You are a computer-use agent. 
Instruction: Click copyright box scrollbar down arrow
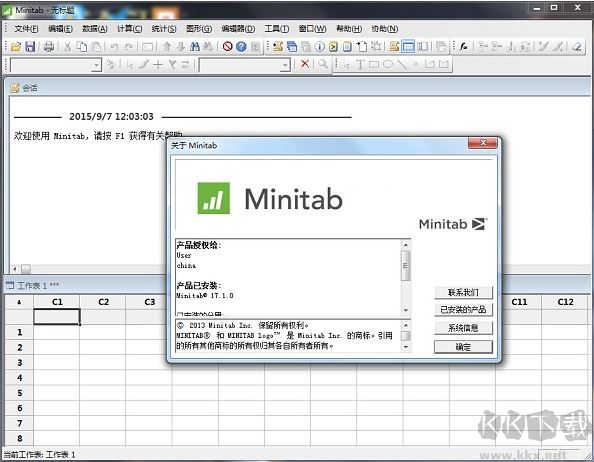click(406, 347)
